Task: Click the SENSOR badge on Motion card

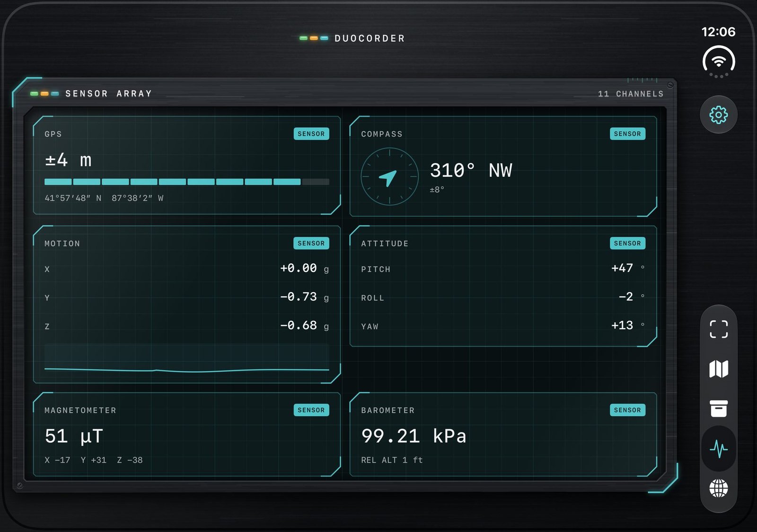Action: tap(311, 244)
